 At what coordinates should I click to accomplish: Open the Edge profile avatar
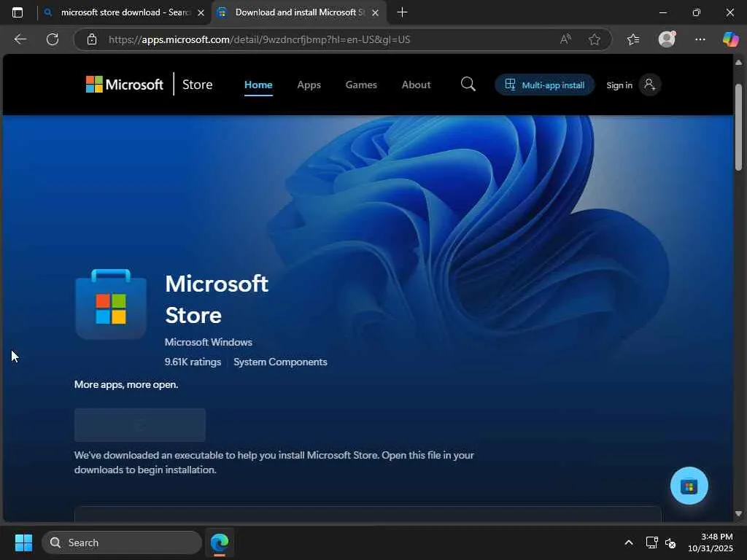pyautogui.click(x=667, y=39)
